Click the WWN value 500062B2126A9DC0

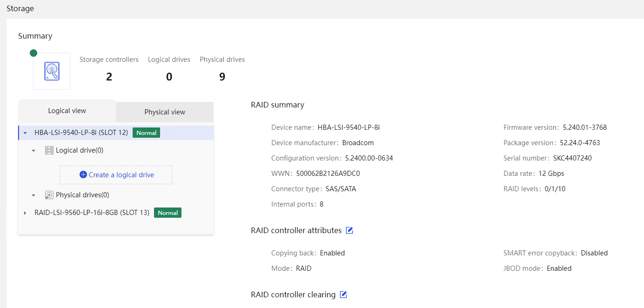[328, 174]
